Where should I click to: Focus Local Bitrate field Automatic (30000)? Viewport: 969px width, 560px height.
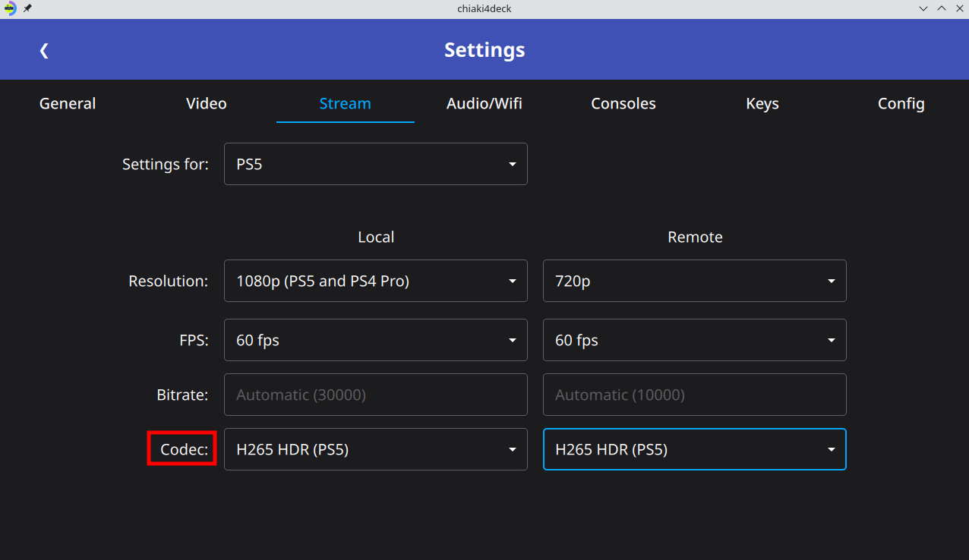(376, 395)
